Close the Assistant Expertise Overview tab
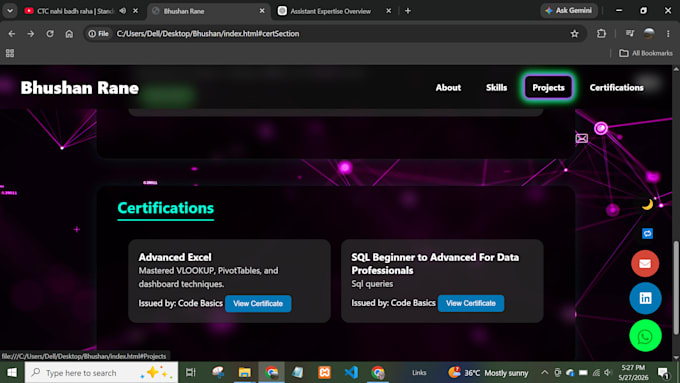The width and height of the screenshot is (680, 383). coord(389,11)
